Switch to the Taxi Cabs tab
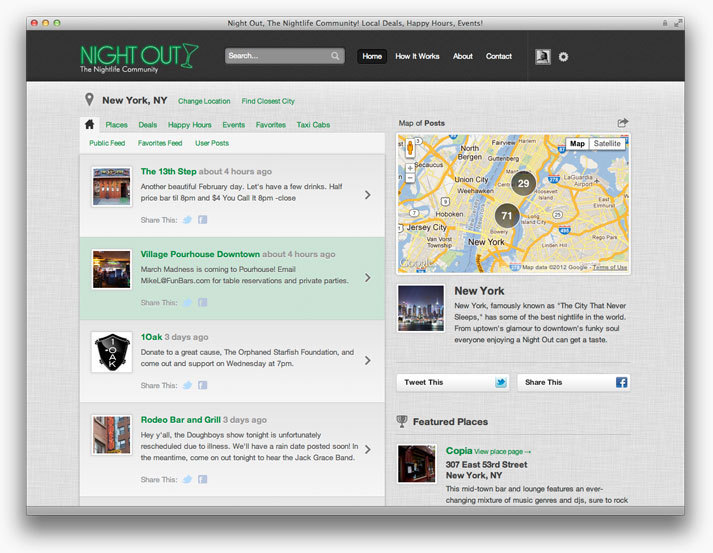Viewport: 713px width, 553px height. point(313,125)
